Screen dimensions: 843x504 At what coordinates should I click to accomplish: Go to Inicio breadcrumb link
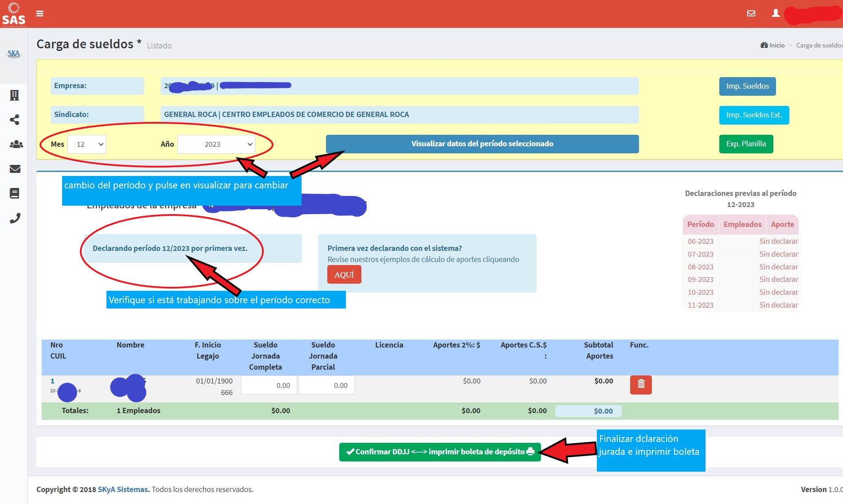(776, 45)
